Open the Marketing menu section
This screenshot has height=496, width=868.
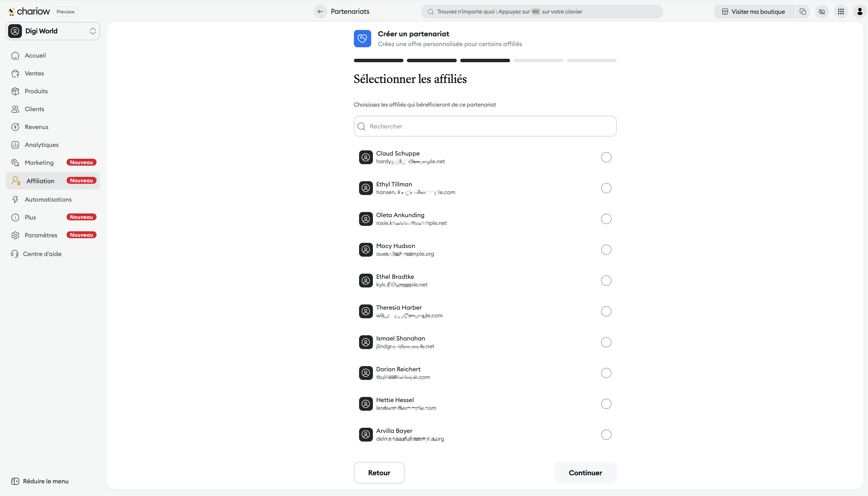tap(39, 162)
